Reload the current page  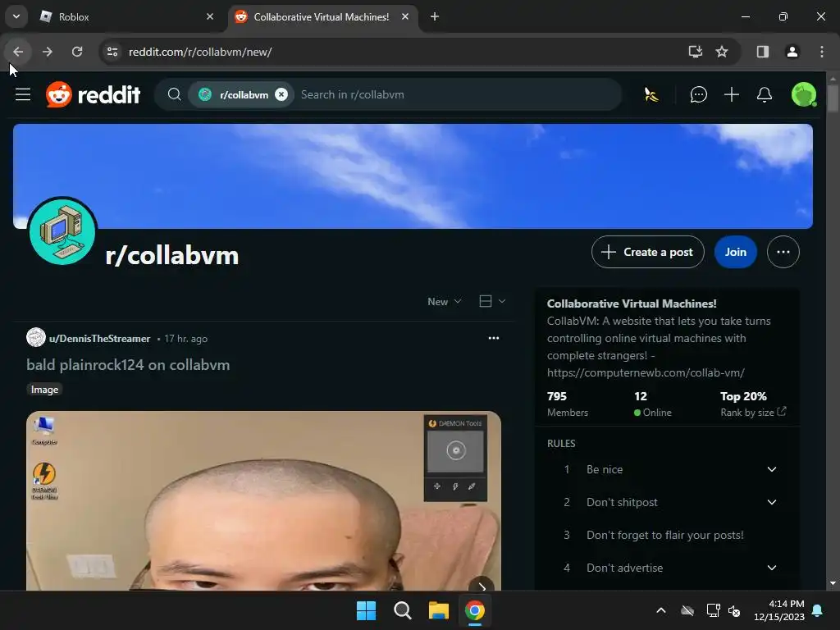[x=77, y=52]
